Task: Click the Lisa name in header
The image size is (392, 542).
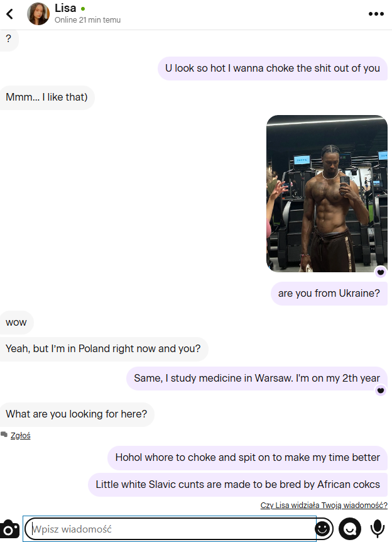Action: 65,8
